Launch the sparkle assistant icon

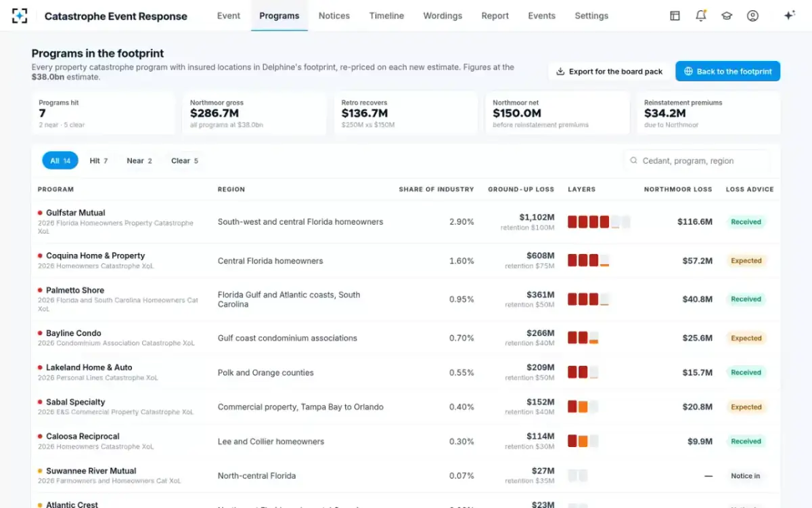pos(789,16)
